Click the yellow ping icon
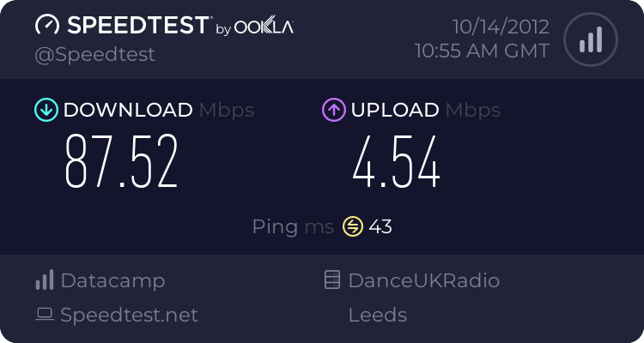 click(353, 226)
